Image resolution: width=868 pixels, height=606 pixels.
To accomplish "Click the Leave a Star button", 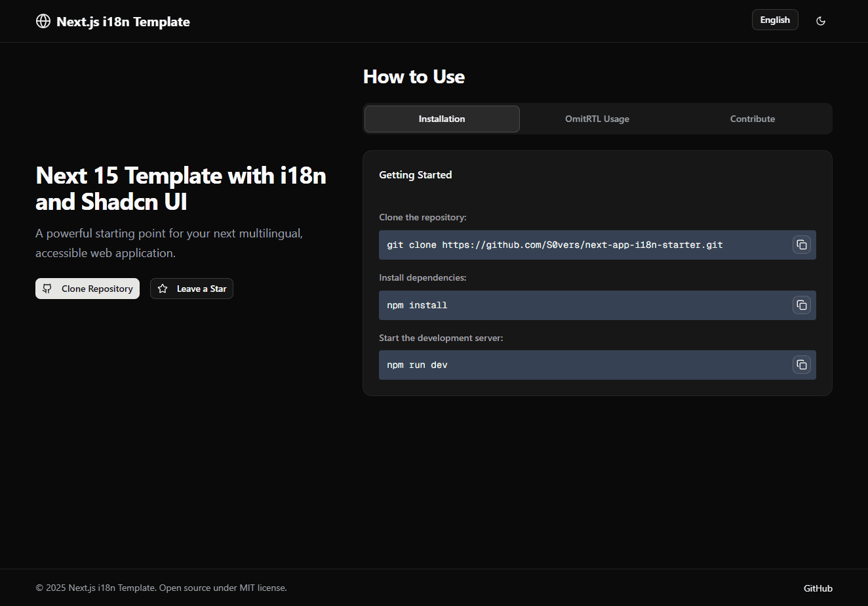I will [191, 289].
